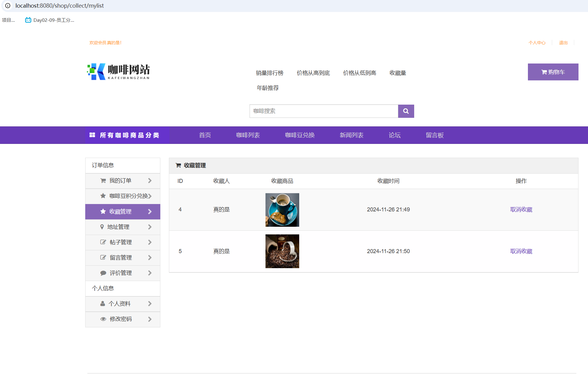The width and height of the screenshot is (588, 374).
Task: Open the 购物车 shopping cart
Action: pos(553,72)
